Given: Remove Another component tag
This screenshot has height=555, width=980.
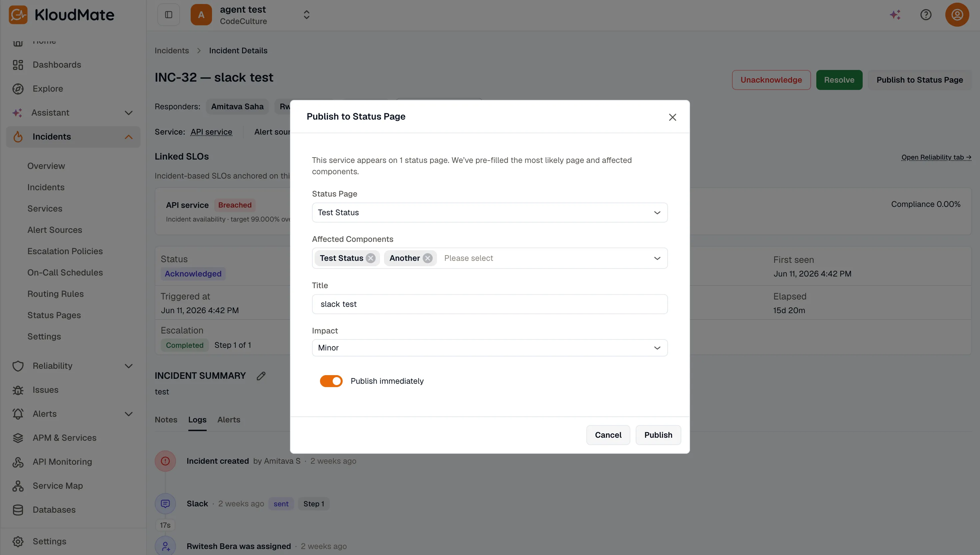Looking at the screenshot, I should [427, 259].
